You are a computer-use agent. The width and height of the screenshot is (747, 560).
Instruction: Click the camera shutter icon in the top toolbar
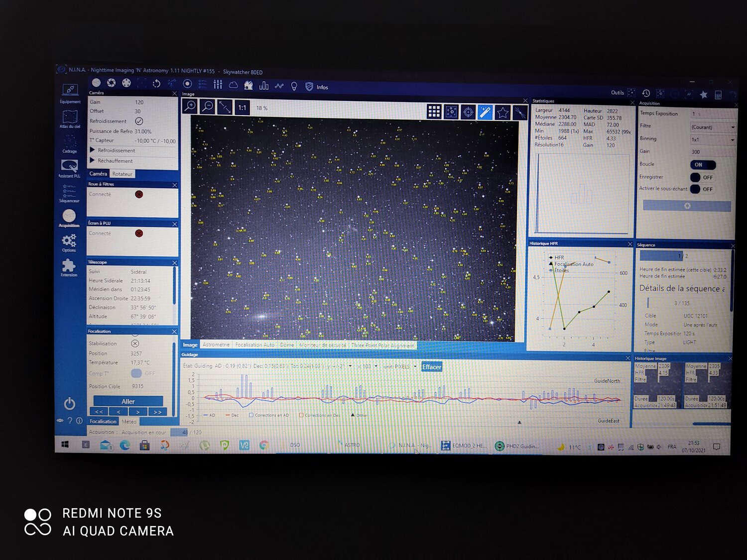pyautogui.click(x=111, y=83)
